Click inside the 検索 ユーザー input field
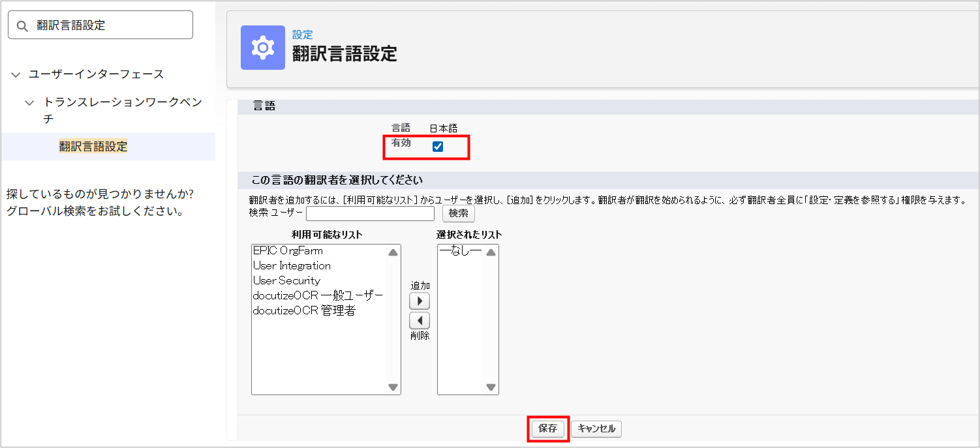 tap(370, 213)
